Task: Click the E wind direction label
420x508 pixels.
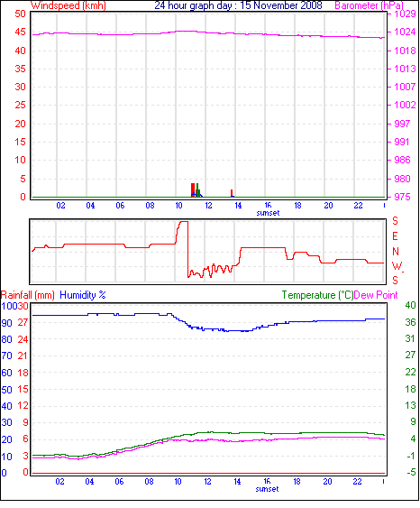Action: 395,236
